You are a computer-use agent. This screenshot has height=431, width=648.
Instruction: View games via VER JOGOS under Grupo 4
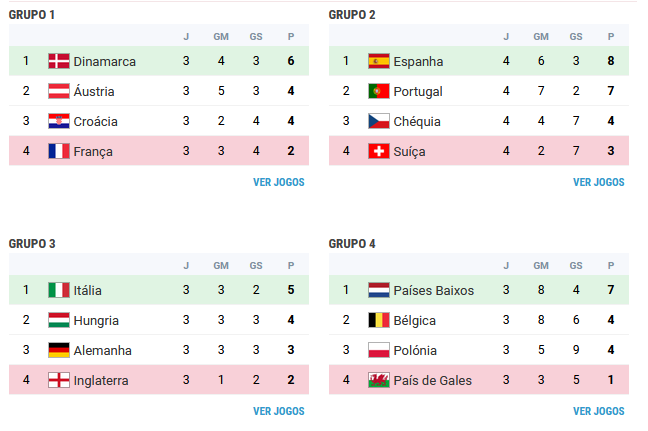(599, 411)
